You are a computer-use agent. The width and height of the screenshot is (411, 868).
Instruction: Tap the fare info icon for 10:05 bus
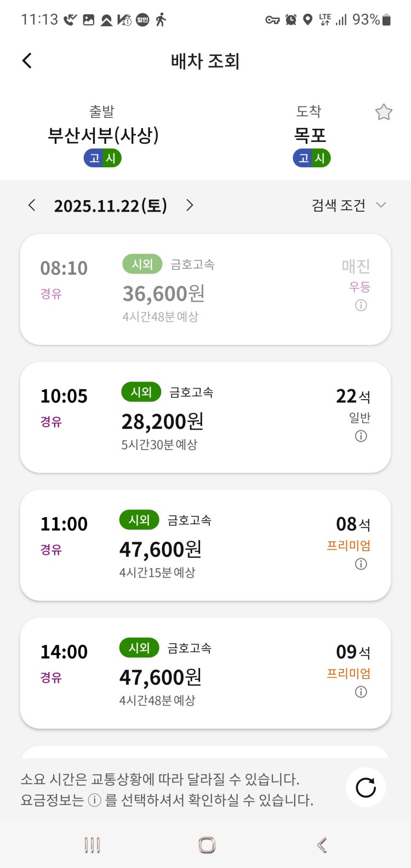click(361, 436)
